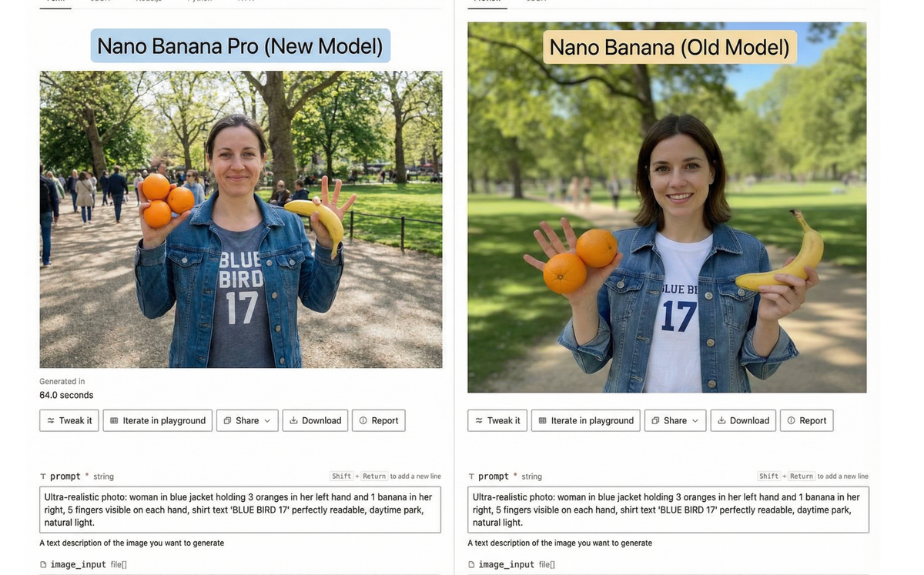Click the playground grid icon on right panel

click(x=542, y=420)
